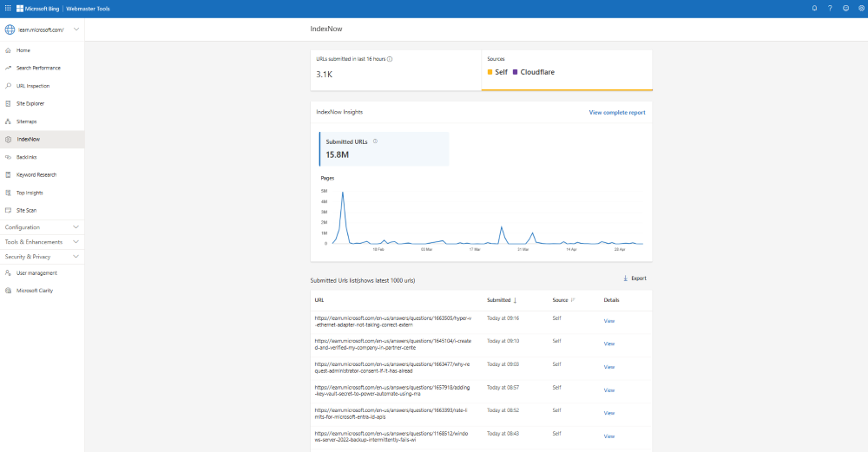
Task: Click the View complete report link
Action: 616,113
